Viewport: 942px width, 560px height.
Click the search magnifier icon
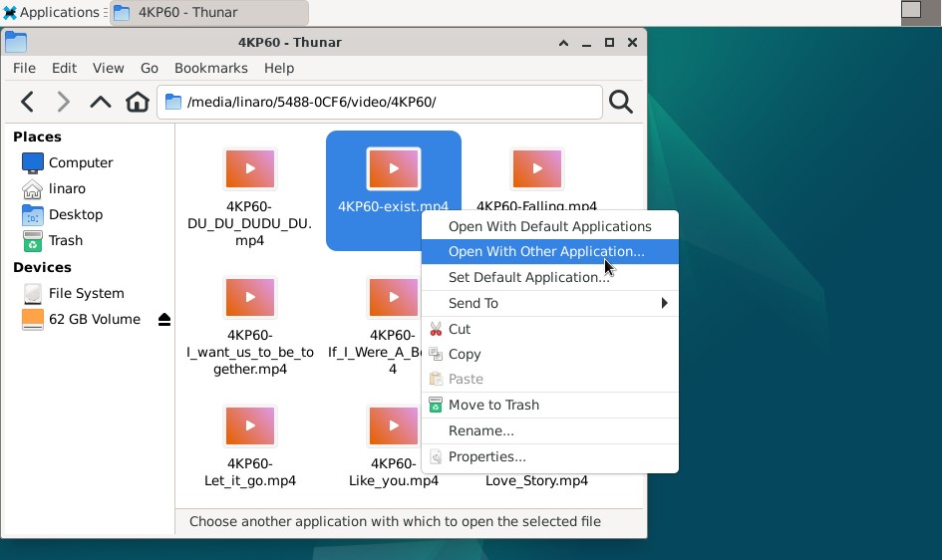[621, 102]
